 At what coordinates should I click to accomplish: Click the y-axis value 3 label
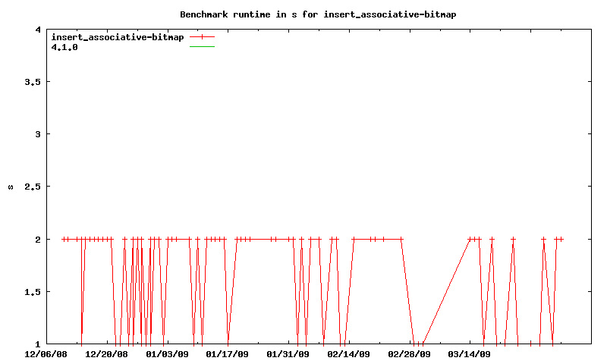pos(37,134)
